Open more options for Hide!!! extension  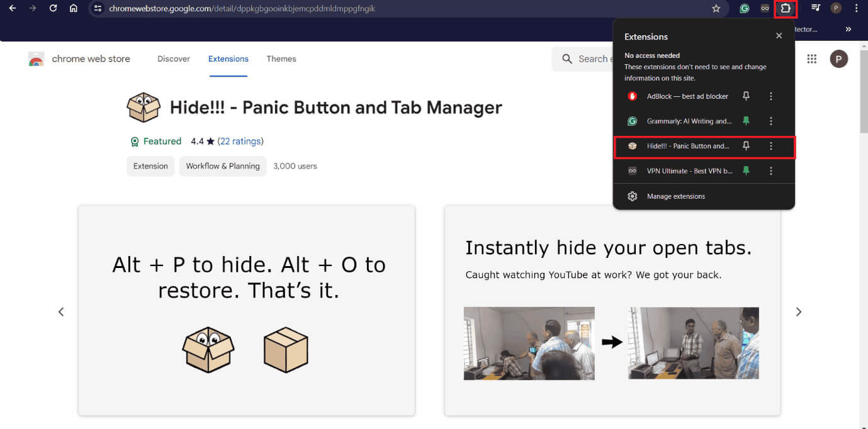(771, 146)
